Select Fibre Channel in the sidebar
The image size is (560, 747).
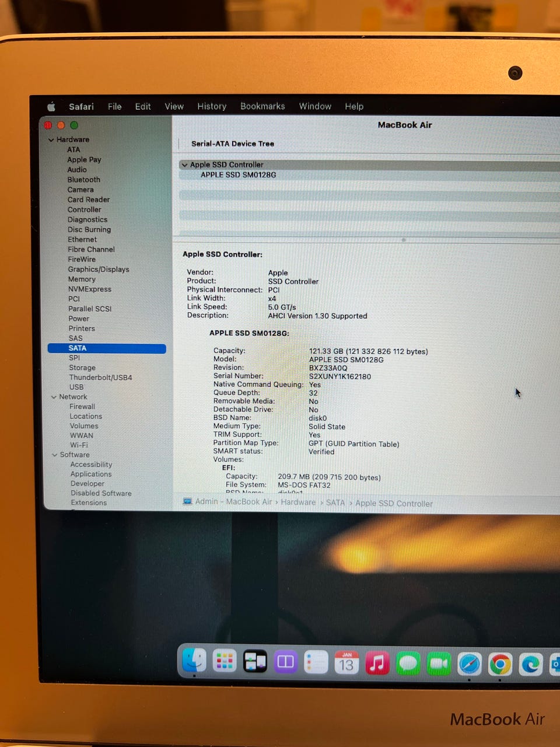(x=91, y=250)
